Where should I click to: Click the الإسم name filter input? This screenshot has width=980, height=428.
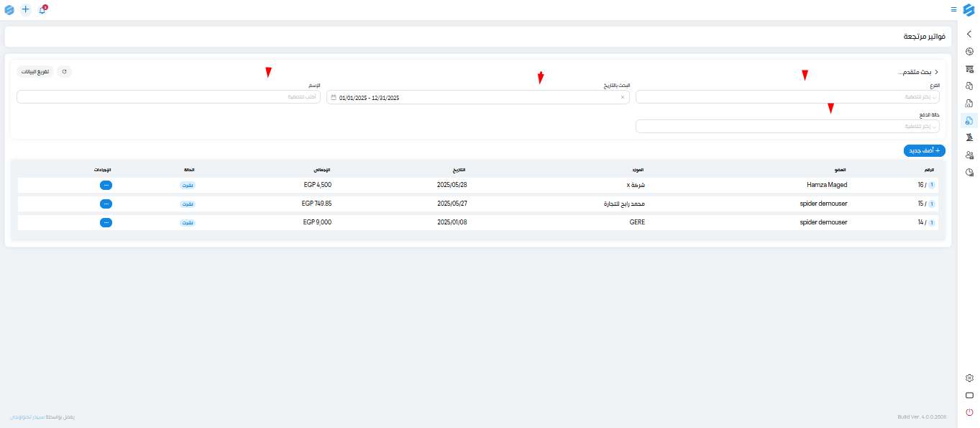click(x=168, y=97)
